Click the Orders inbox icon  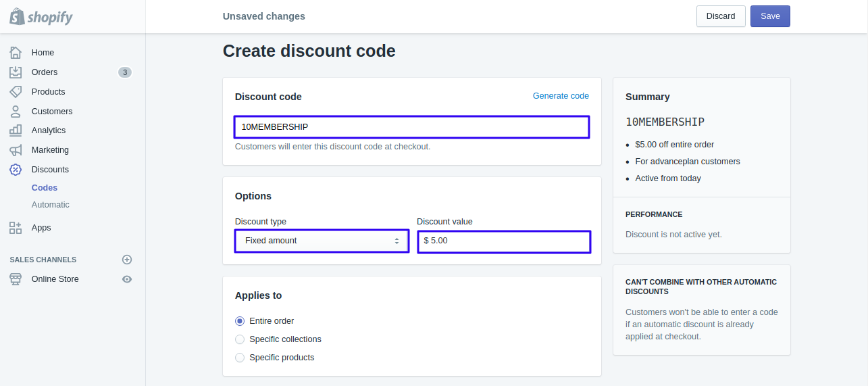[16, 72]
